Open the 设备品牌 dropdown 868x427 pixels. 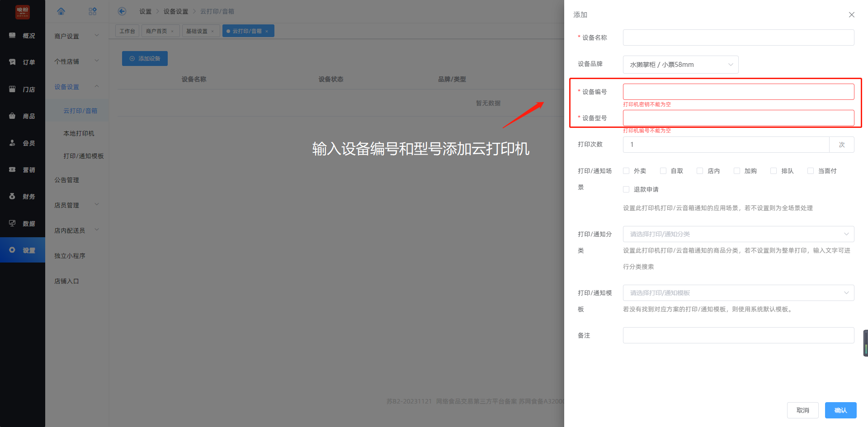tap(680, 65)
